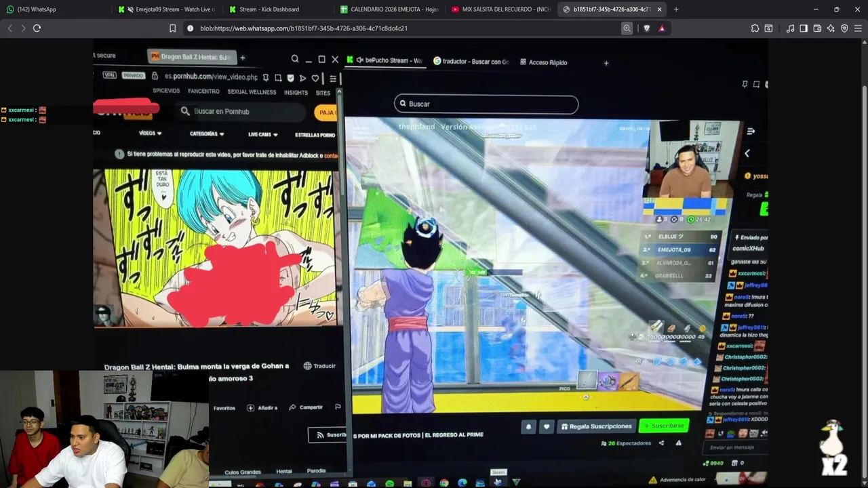Image resolution: width=868 pixels, height=488 pixels.
Task: Click the Parodia tag link
Action: [316, 470]
